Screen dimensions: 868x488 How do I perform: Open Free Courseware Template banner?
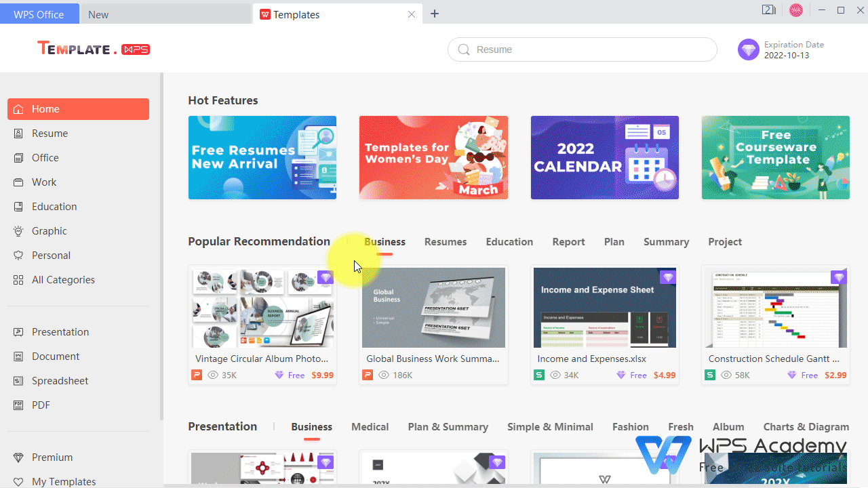click(776, 157)
